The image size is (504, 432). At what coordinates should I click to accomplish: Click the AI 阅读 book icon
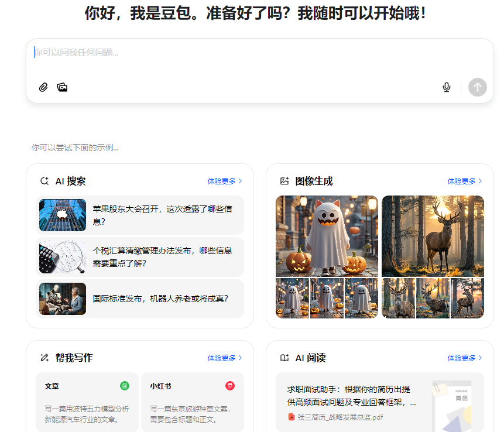284,358
